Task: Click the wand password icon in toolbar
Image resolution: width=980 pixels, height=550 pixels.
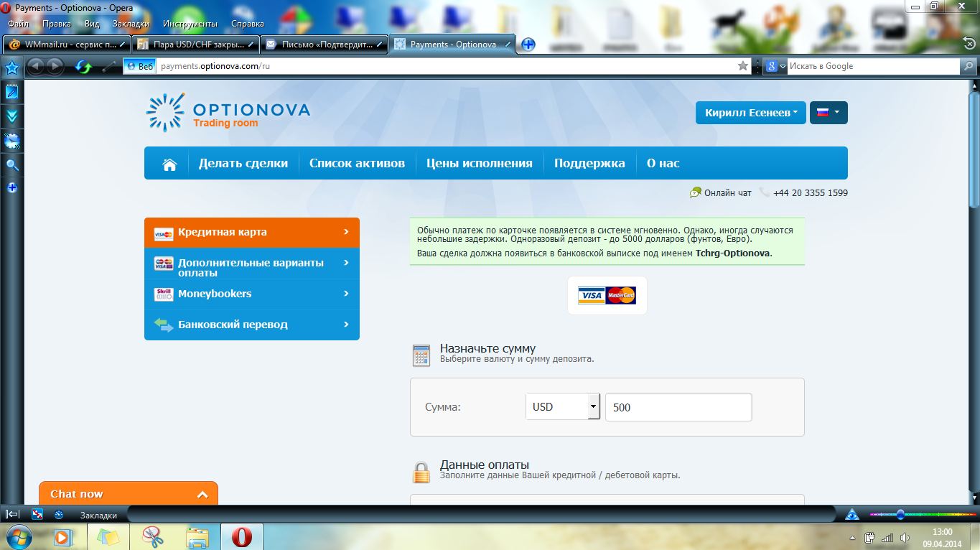Action: (108, 67)
